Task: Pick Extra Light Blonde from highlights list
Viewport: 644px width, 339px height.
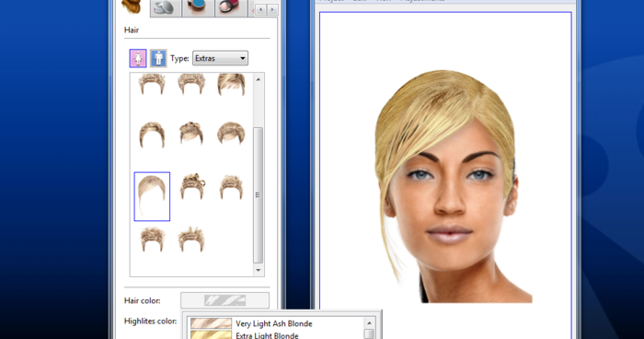Action: [267, 335]
